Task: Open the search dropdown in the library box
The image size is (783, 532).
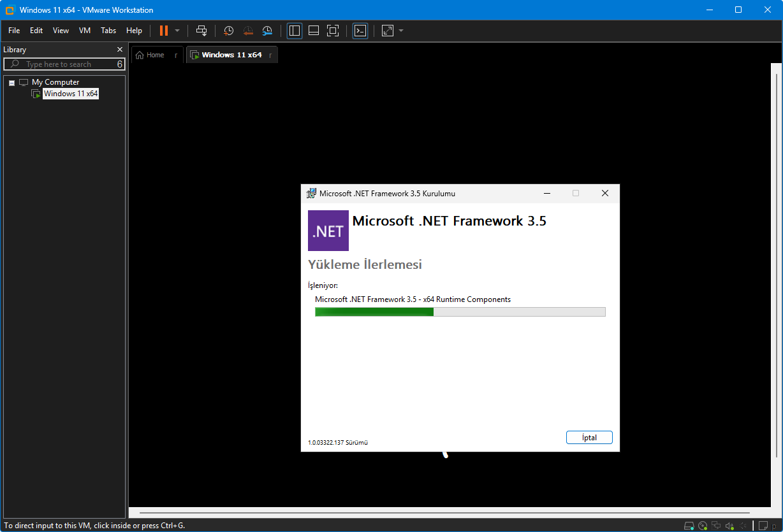Action: tap(120, 64)
